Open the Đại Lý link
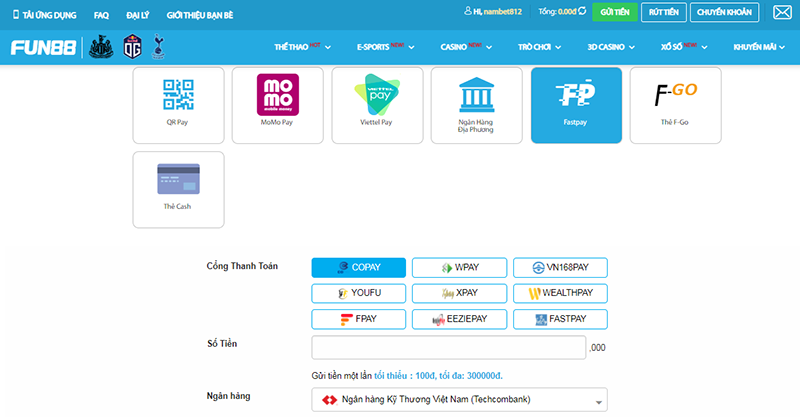 tap(138, 15)
